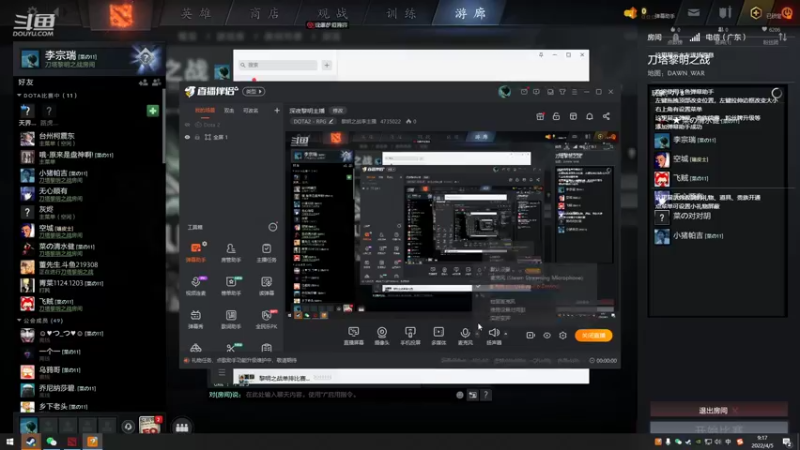800x450 pixels.
Task: Select guild member 乔尼纳莎碧
Action: tap(90, 391)
